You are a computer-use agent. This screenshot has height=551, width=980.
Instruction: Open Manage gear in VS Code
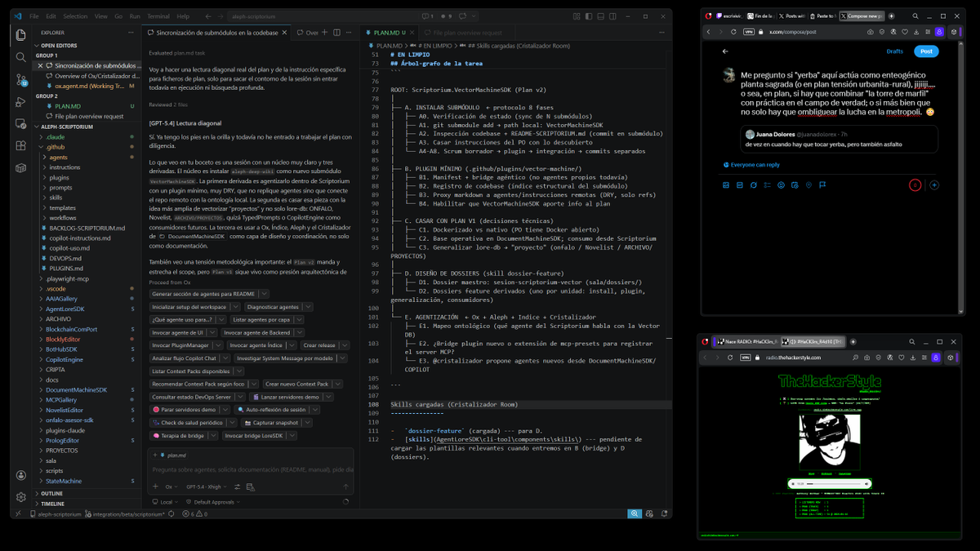(x=21, y=496)
